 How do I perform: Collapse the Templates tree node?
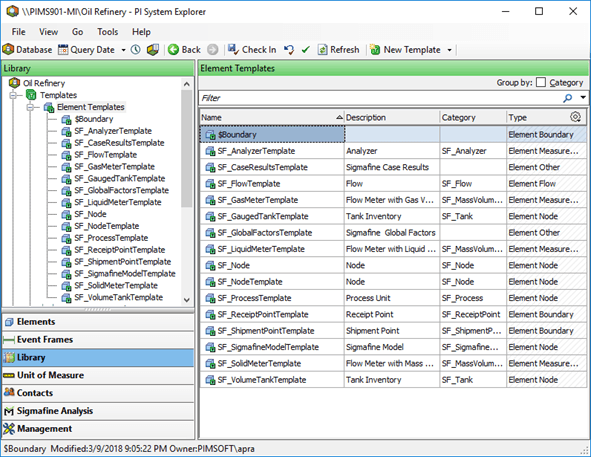13,95
